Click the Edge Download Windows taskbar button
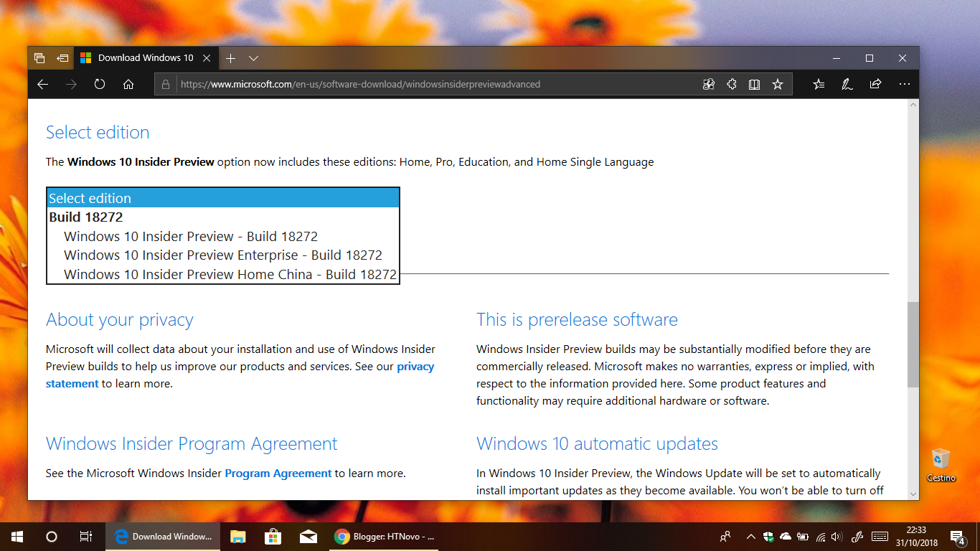This screenshot has height=551, width=980. click(164, 537)
